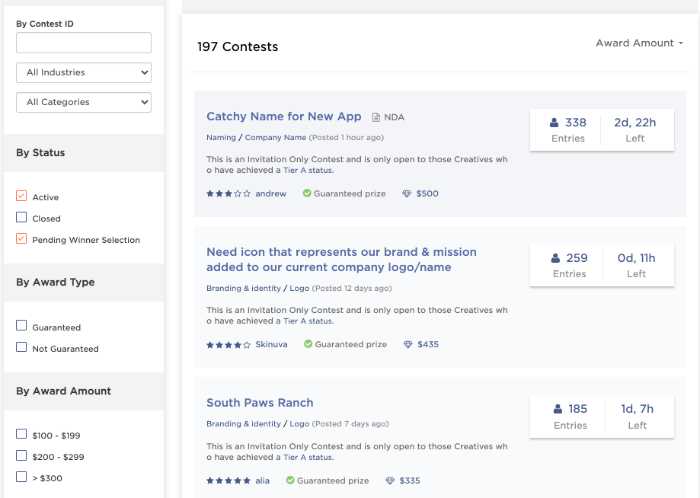
Task: Expand the All Categories dropdown
Action: (84, 102)
